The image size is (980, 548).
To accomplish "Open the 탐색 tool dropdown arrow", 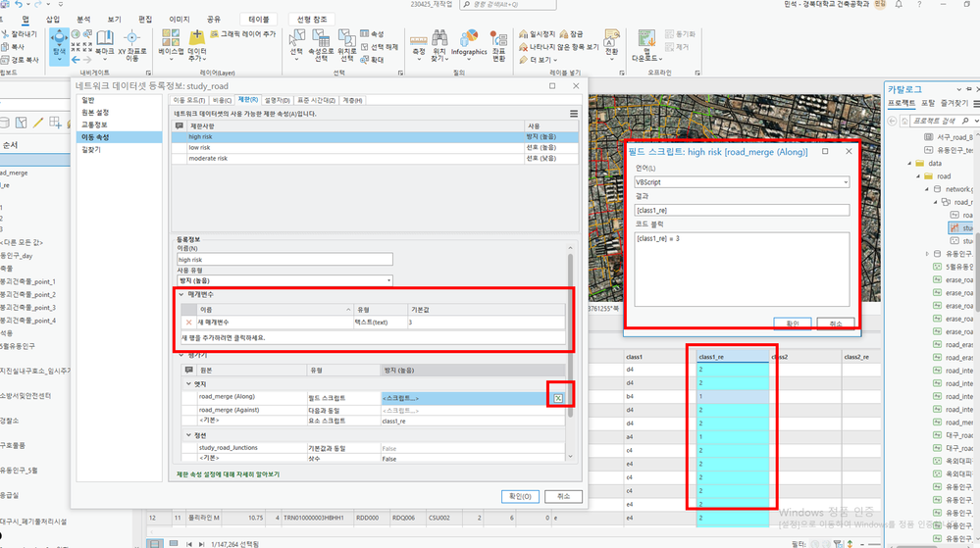I will tap(60, 60).
